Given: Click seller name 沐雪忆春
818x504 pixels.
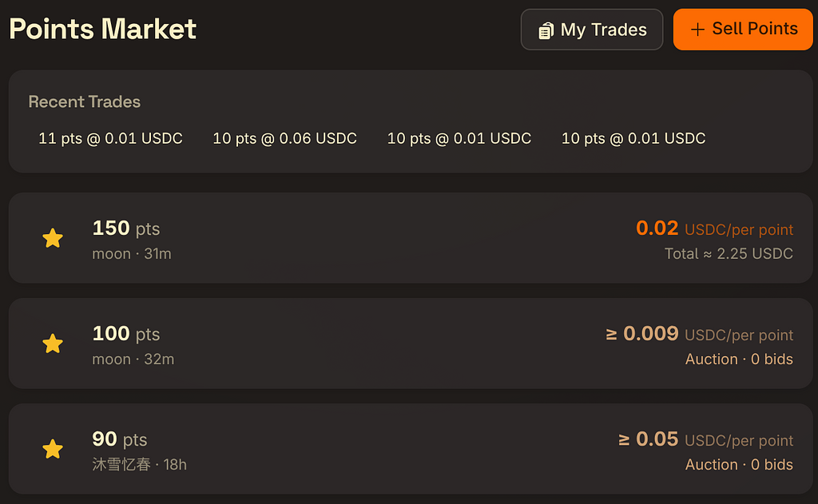Looking at the screenshot, I should click(x=121, y=464).
